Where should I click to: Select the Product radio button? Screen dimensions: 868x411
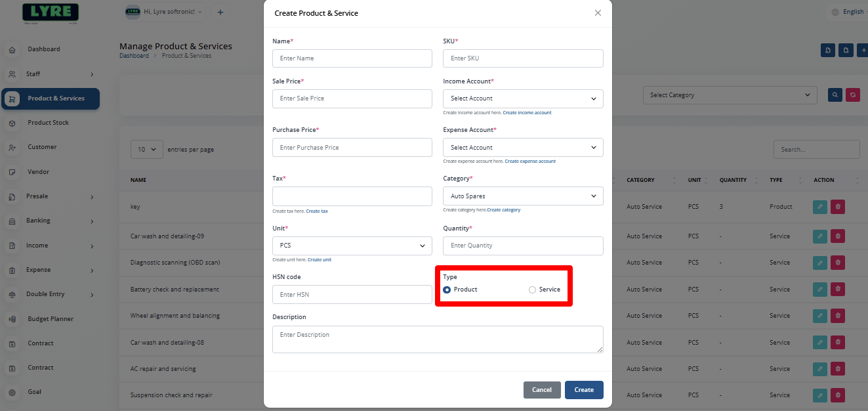tap(447, 290)
